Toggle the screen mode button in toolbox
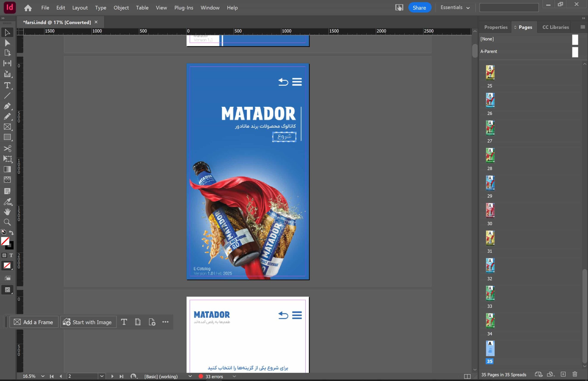The height and width of the screenshot is (381, 588). 7,290
